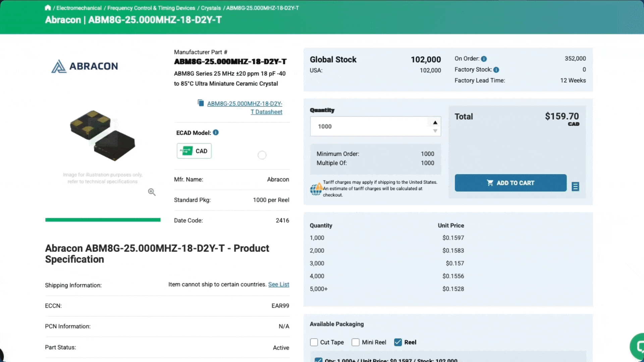Image resolution: width=644 pixels, height=362 pixels.
Task: Click the On Order info icon
Action: point(484,59)
